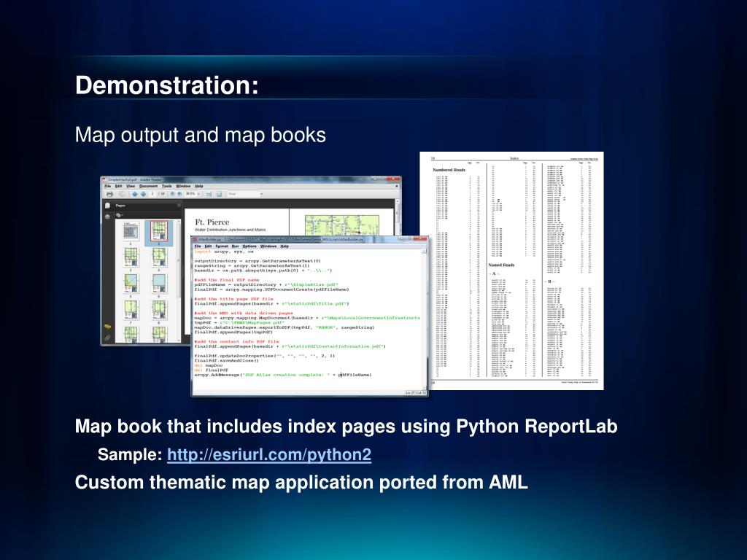Click the '#add the title page PDF file' comment
747x560 pixels.
coord(233,299)
